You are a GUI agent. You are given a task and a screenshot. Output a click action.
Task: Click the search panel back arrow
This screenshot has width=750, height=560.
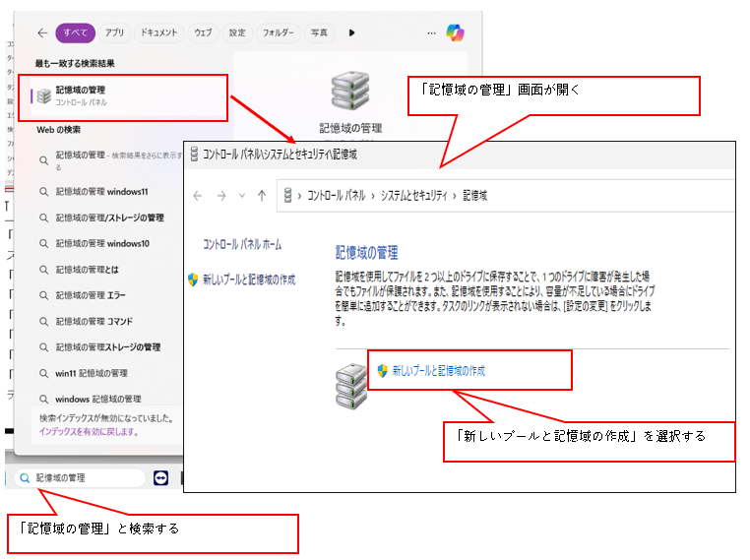tap(42, 32)
